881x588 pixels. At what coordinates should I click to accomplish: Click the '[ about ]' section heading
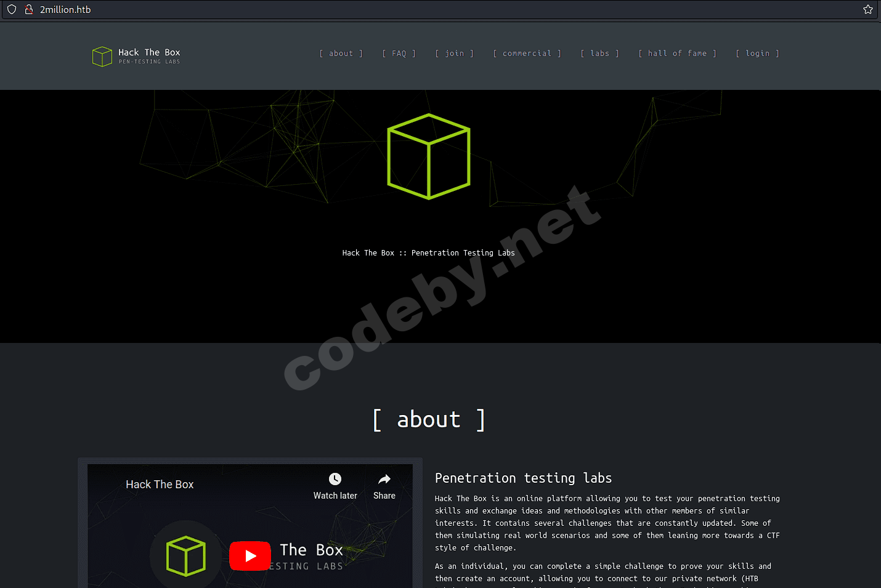pos(429,420)
